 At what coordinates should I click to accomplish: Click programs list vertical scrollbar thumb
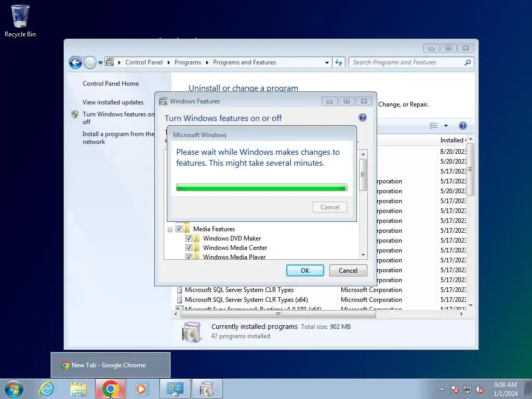470,170
